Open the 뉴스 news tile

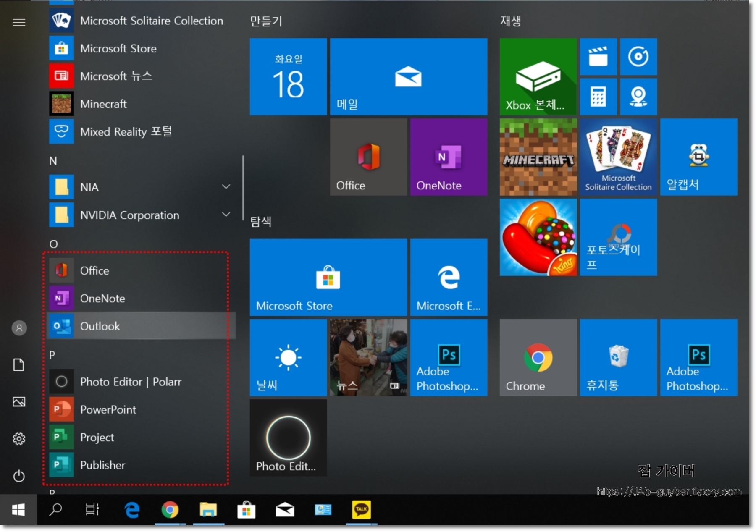(x=368, y=357)
